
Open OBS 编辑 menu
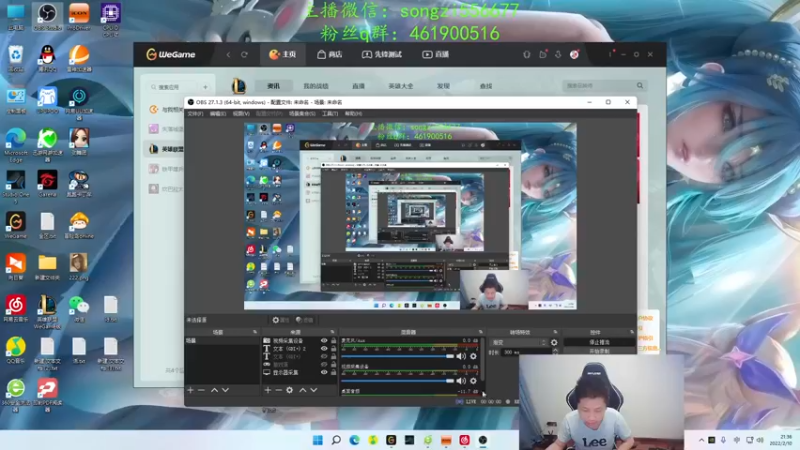218,114
